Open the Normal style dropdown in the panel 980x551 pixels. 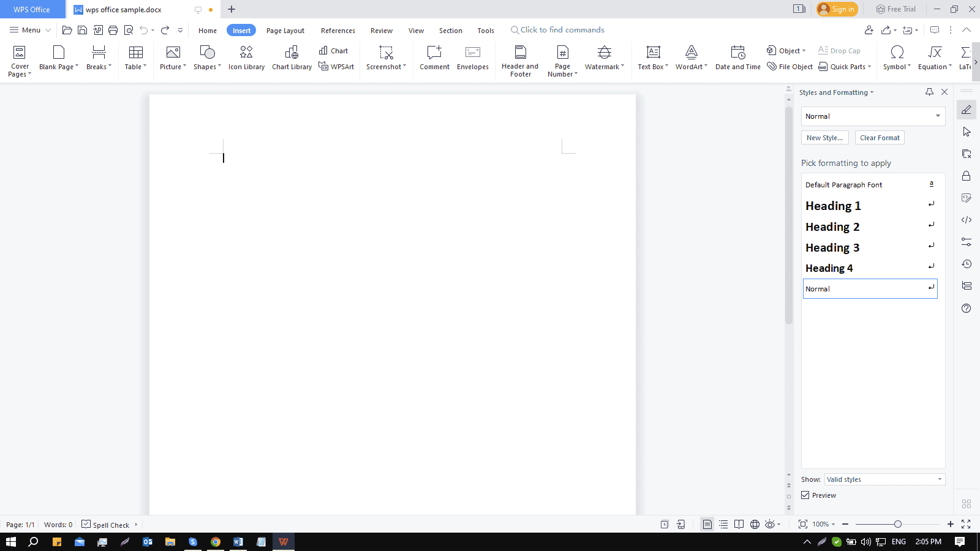pos(937,116)
